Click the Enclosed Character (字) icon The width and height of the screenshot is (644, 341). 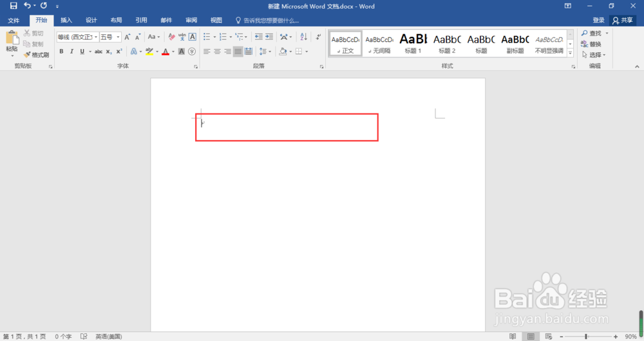192,52
